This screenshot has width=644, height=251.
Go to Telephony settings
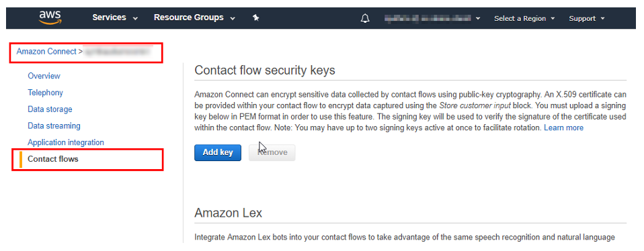45,93
